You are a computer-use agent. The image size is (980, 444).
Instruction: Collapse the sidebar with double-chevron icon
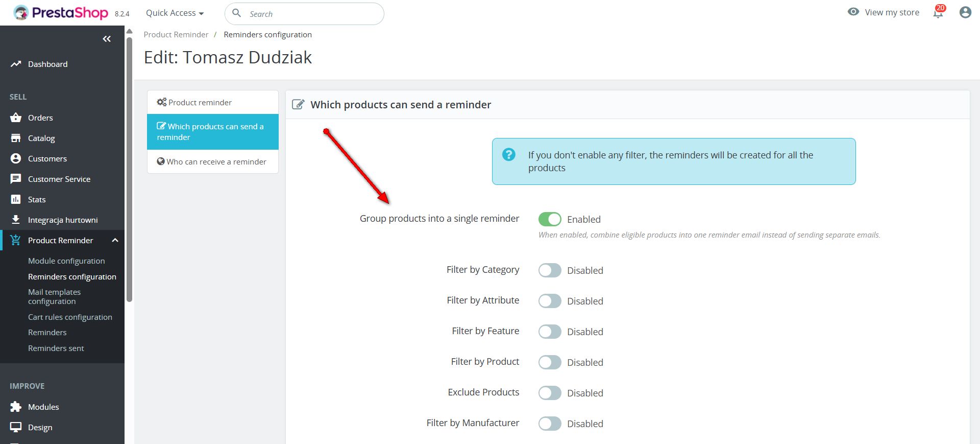pyautogui.click(x=107, y=39)
